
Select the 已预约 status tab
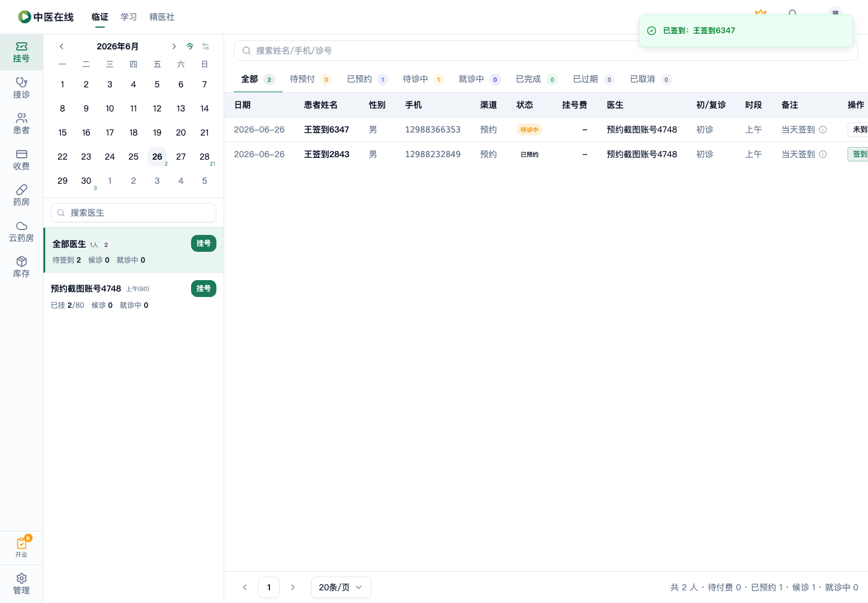[367, 79]
